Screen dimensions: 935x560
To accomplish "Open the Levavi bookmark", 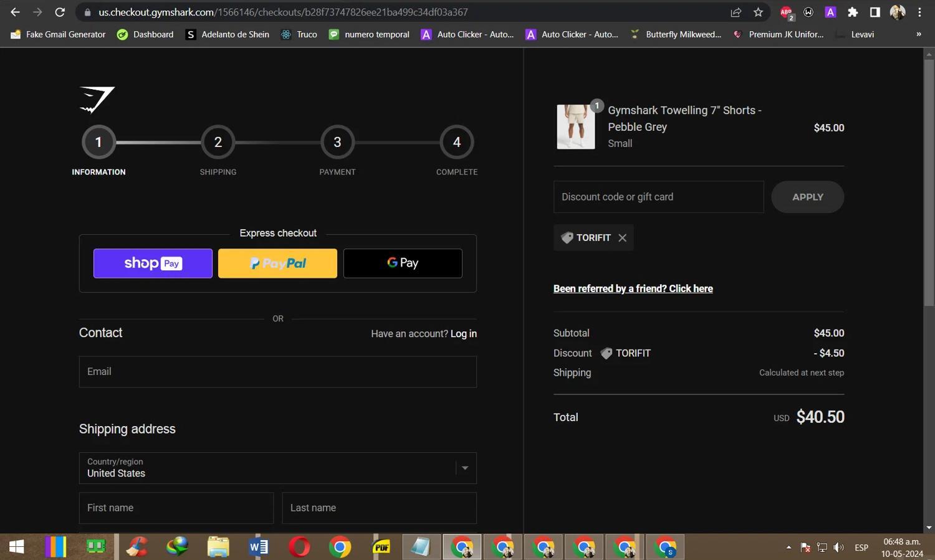I will pyautogui.click(x=855, y=34).
